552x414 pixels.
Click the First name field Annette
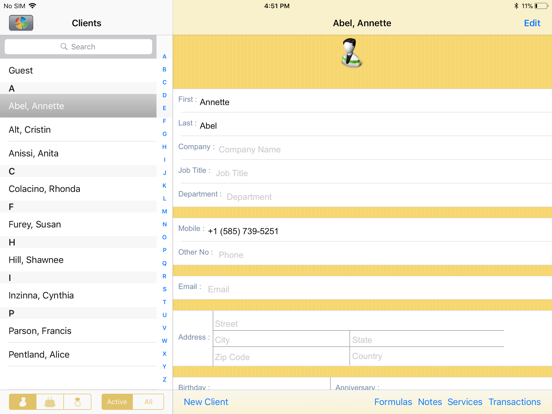[363, 102]
